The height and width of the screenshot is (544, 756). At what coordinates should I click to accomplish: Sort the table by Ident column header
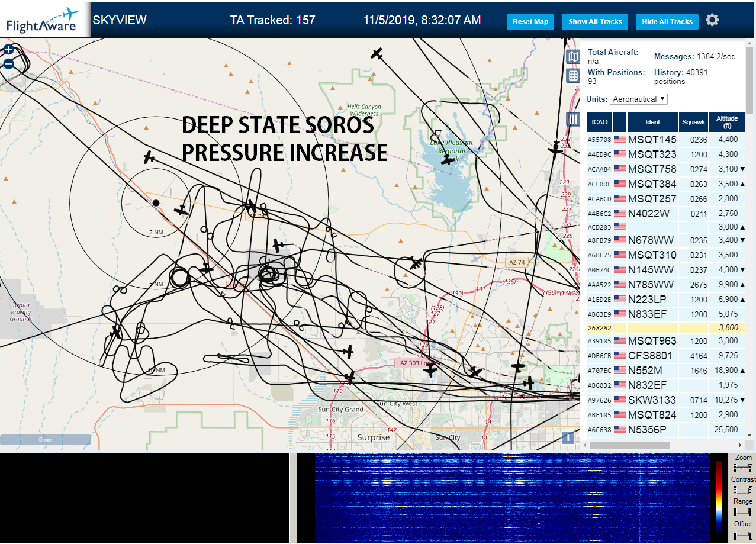coord(653,122)
